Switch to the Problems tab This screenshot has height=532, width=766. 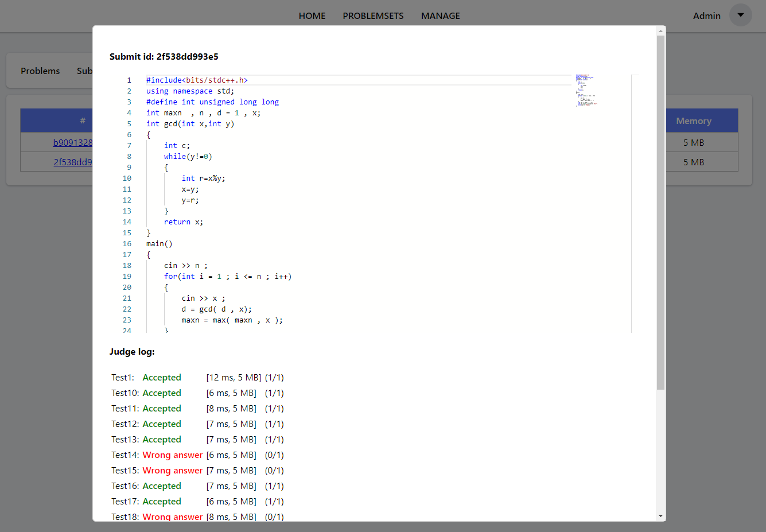point(40,71)
